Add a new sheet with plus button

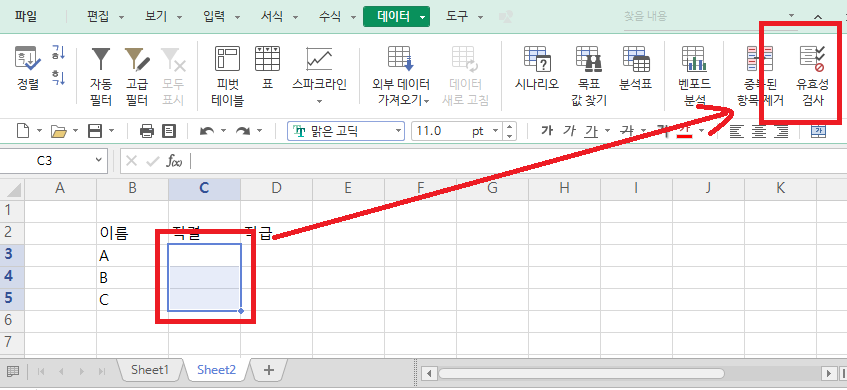click(x=268, y=370)
